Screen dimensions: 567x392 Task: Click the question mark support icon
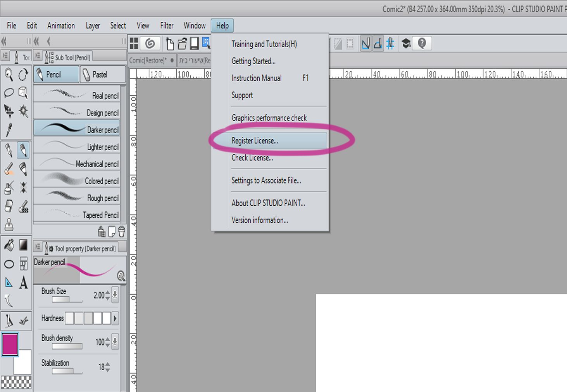click(422, 43)
